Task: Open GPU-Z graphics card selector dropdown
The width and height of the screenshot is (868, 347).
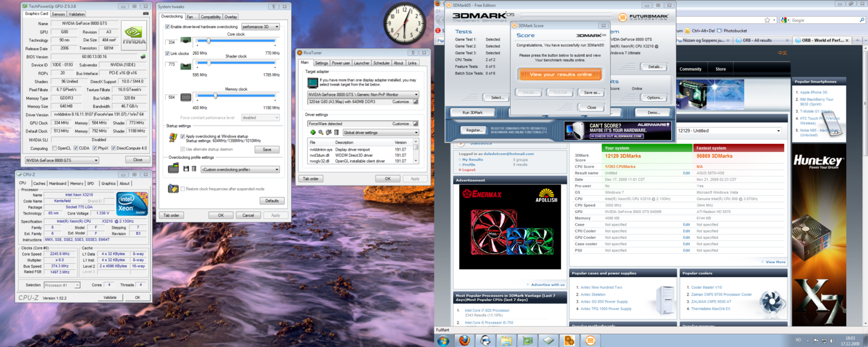Action: (61, 160)
